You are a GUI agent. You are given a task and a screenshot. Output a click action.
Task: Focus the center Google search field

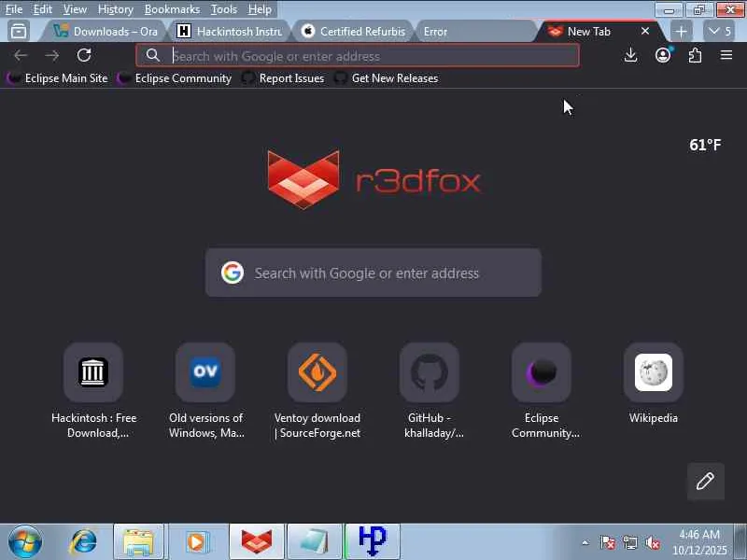[373, 273]
